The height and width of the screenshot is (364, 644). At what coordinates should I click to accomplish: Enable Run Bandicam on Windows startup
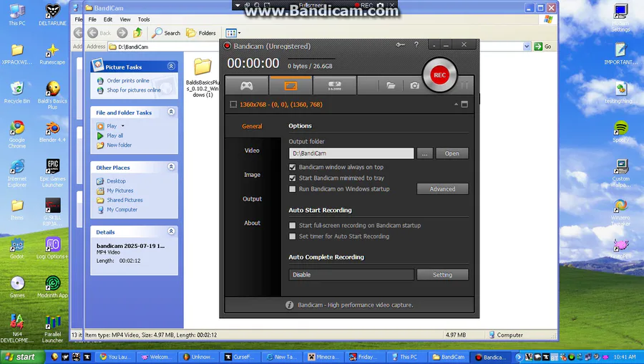tap(293, 189)
